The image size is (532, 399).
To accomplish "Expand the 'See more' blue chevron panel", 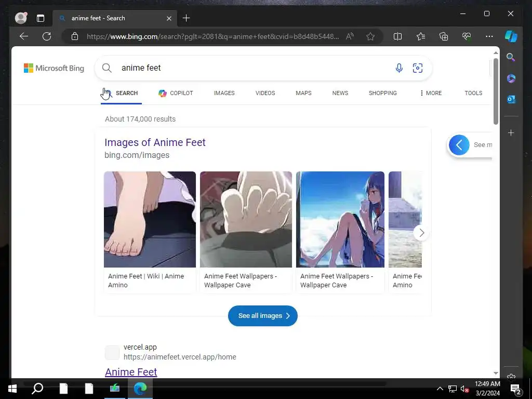I will (x=459, y=145).
